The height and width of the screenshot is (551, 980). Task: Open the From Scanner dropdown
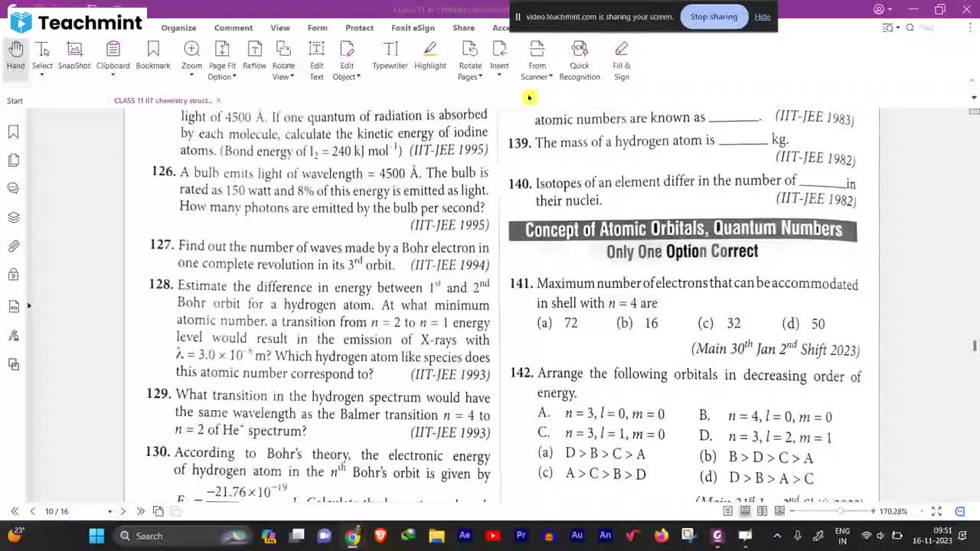tap(537, 60)
